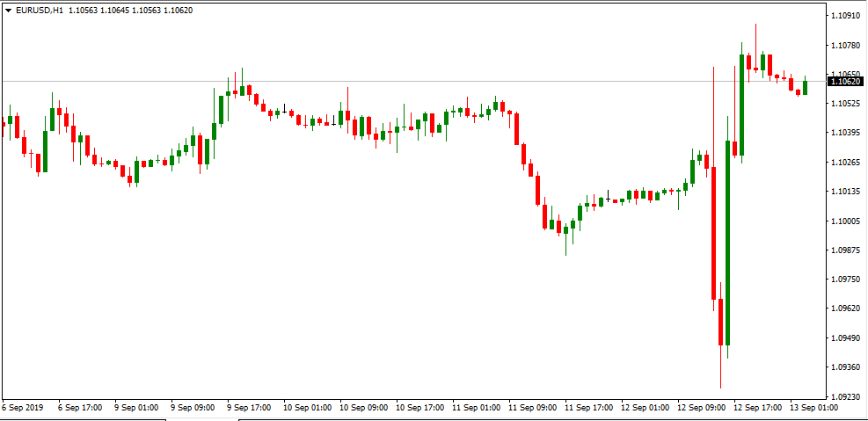
Task: Click price axis label 1.10525
Action: 845,104
